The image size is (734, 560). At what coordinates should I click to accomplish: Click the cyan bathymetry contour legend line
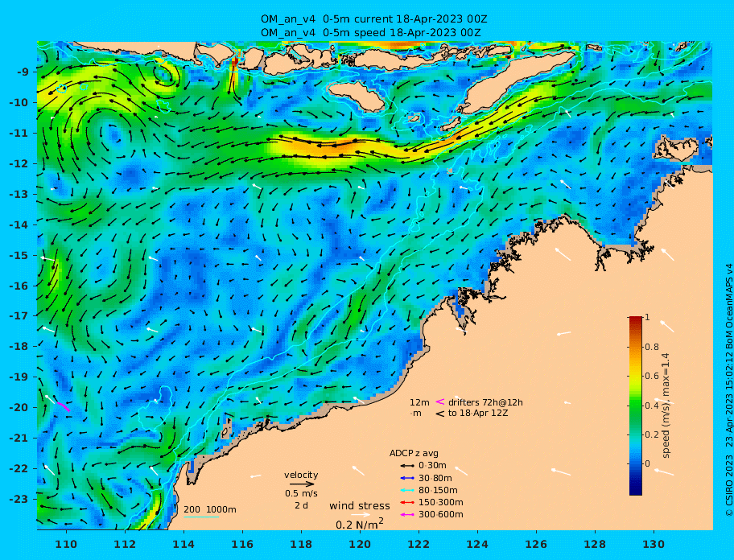tap(201, 517)
